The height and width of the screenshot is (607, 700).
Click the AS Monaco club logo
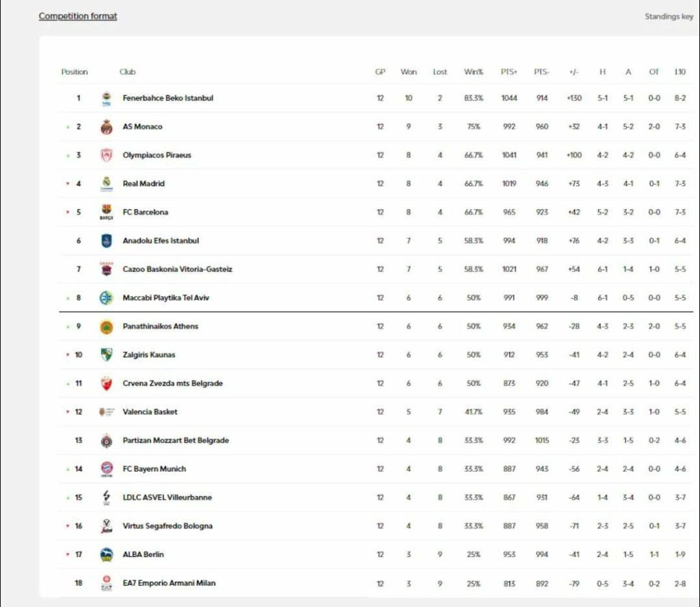[106, 127]
